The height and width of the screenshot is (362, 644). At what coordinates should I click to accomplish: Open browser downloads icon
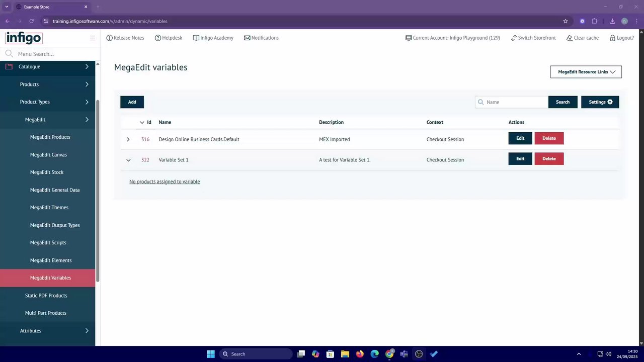click(x=612, y=21)
